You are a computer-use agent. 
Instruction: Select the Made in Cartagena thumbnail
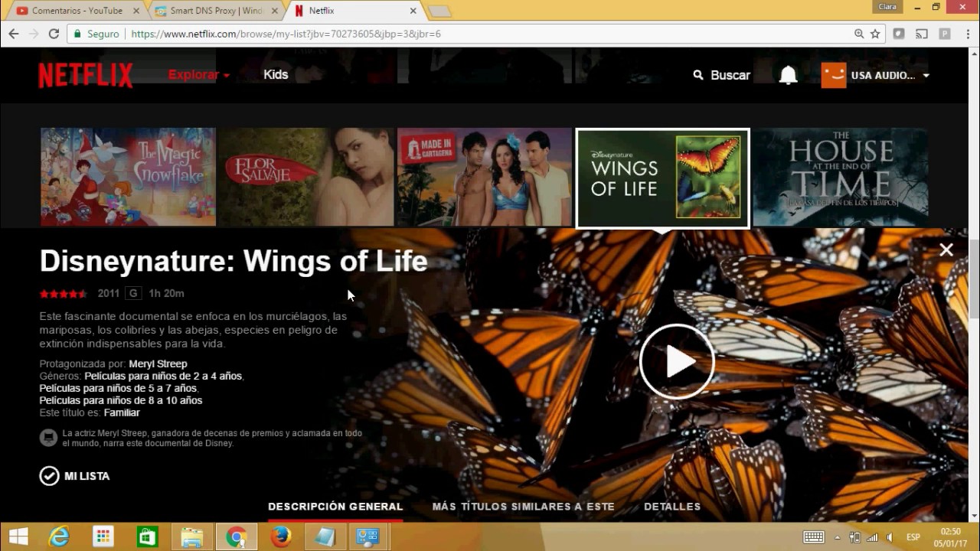pos(484,177)
